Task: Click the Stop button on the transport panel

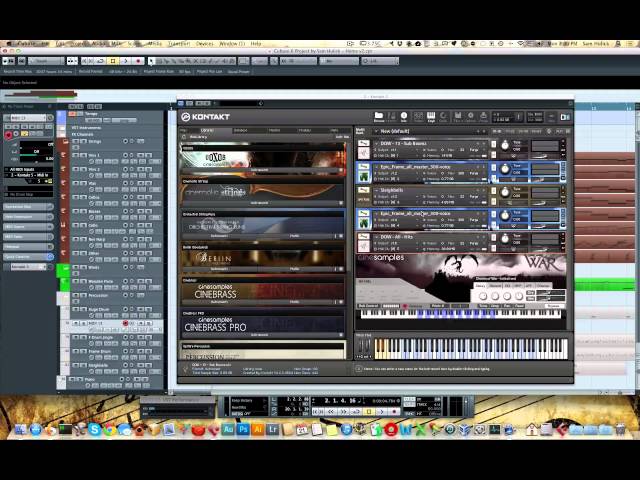Action: tap(369, 411)
